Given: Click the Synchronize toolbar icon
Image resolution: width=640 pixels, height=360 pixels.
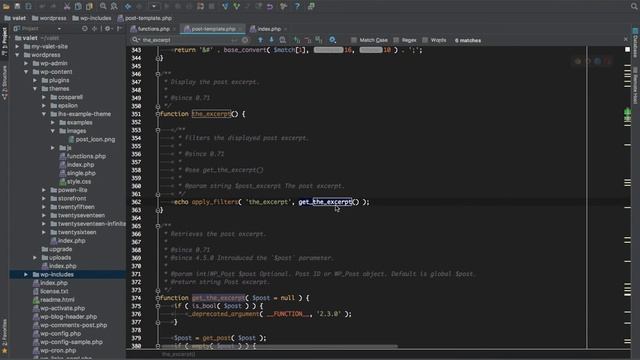Looking at the screenshot, I should [x=29, y=6].
